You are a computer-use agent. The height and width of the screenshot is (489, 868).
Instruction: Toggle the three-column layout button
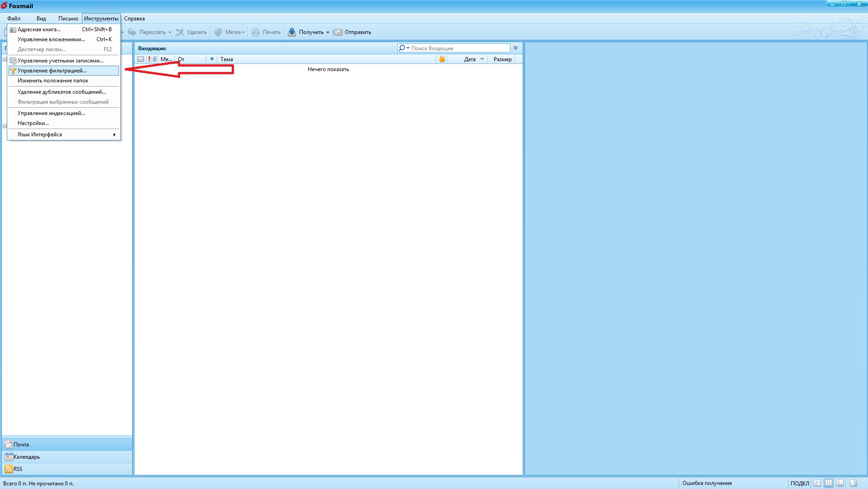[x=829, y=483]
